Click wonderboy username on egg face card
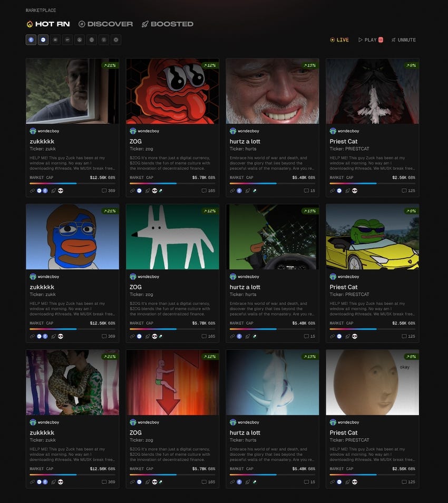This screenshot has height=503, width=448. point(348,422)
